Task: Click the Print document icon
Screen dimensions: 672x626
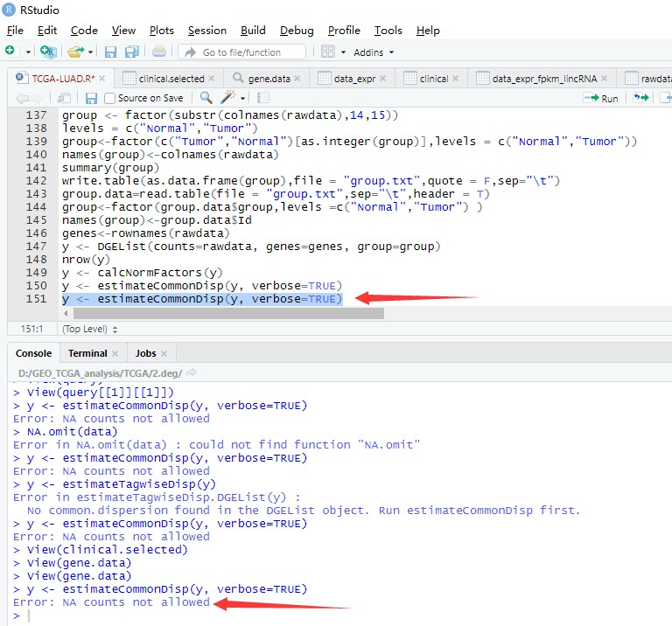Action: pyautogui.click(x=158, y=52)
